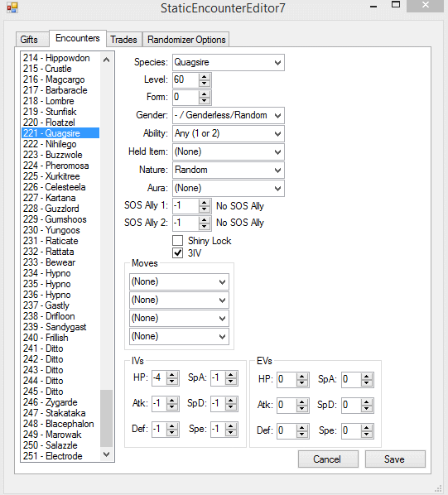Increase the Spe IV with up arrow
This screenshot has height=495, width=448.
point(231,426)
